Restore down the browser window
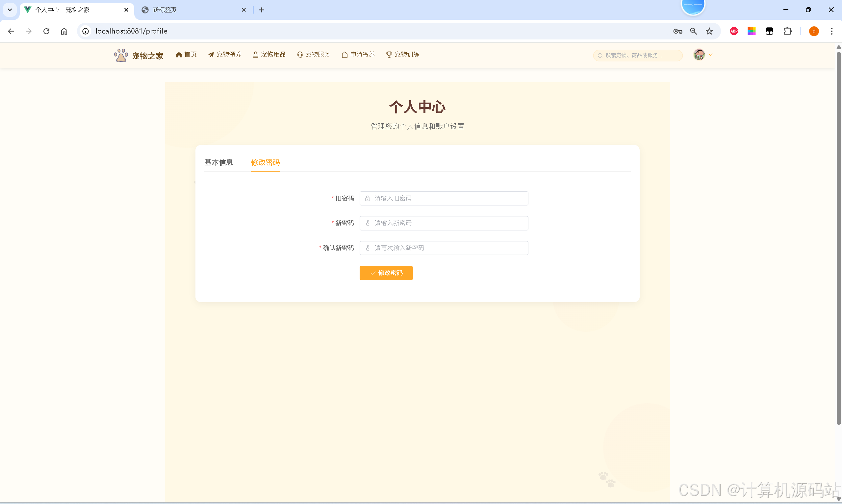The image size is (842, 504). pyautogui.click(x=808, y=10)
